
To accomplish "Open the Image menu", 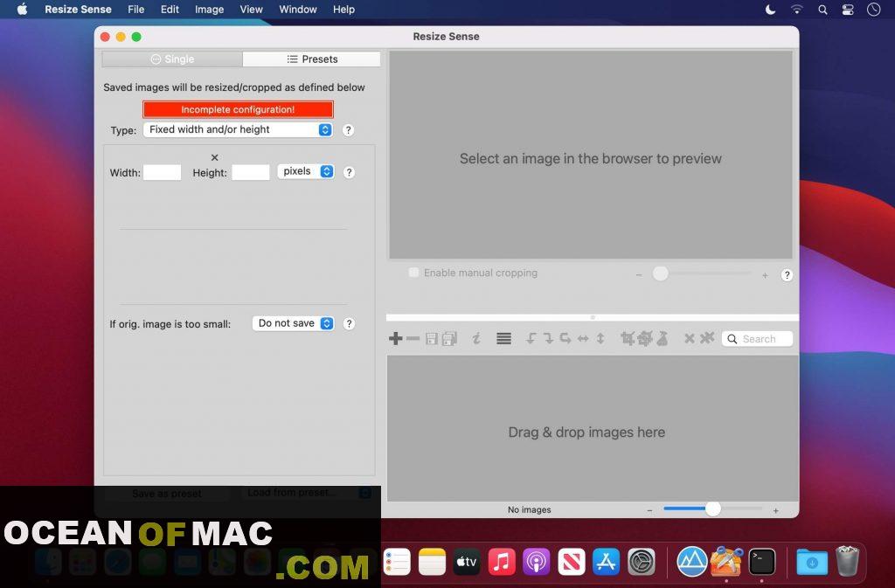I will point(209,10).
